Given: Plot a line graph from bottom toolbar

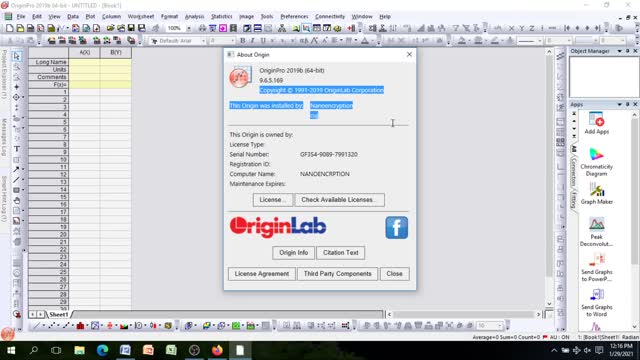Looking at the screenshot, I should point(36,325).
